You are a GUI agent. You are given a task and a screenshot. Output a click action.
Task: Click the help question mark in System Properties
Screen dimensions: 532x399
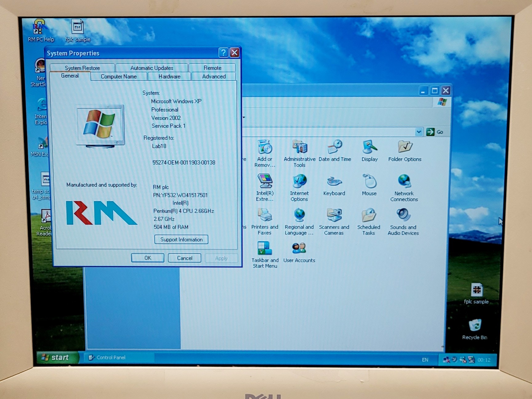click(x=223, y=53)
